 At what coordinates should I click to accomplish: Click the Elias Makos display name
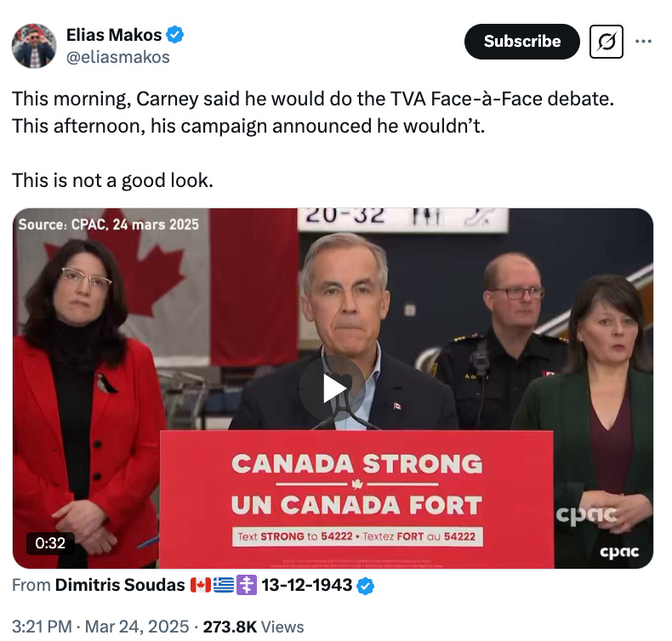click(114, 35)
